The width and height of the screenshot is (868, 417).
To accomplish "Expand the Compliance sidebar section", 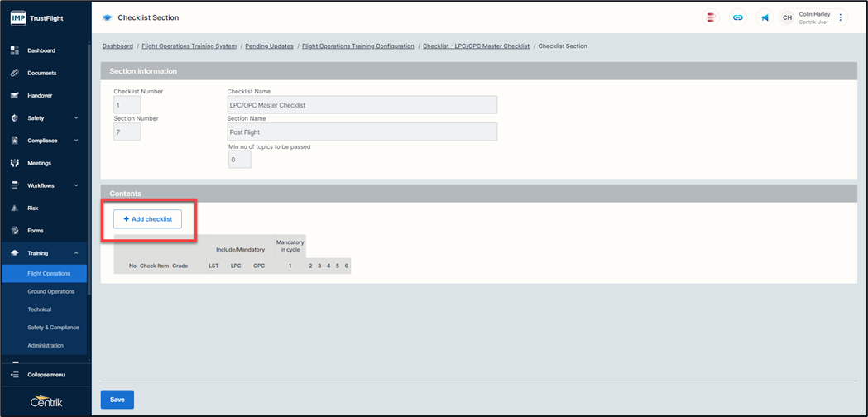I will [x=76, y=141].
